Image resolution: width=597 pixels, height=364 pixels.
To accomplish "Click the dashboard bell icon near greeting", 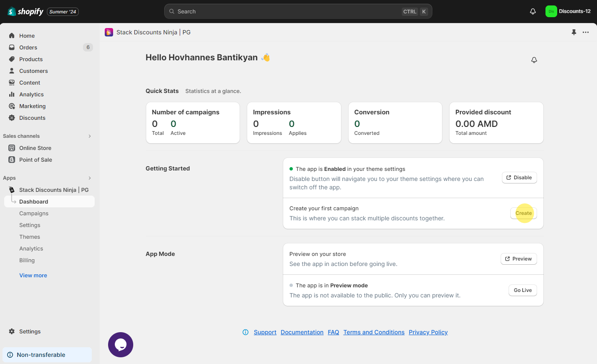I will pos(534,60).
